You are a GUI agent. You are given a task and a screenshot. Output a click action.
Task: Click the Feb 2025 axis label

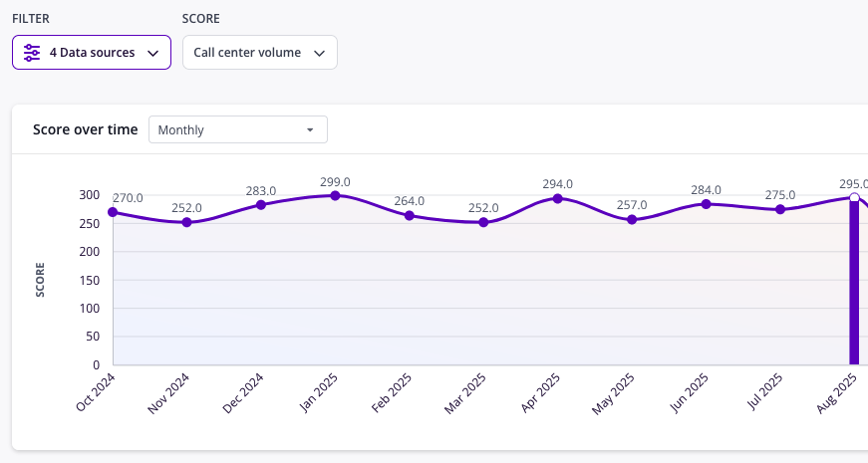tap(392, 392)
